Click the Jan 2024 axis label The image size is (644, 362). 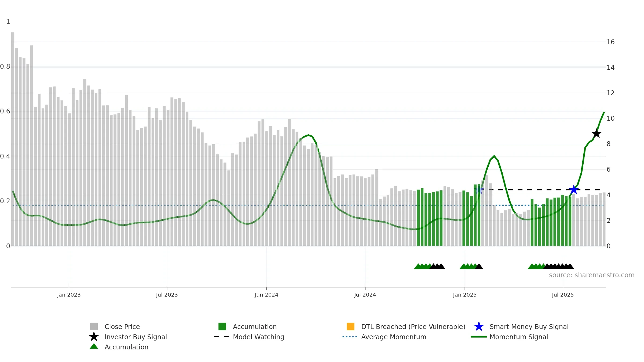coord(266,295)
